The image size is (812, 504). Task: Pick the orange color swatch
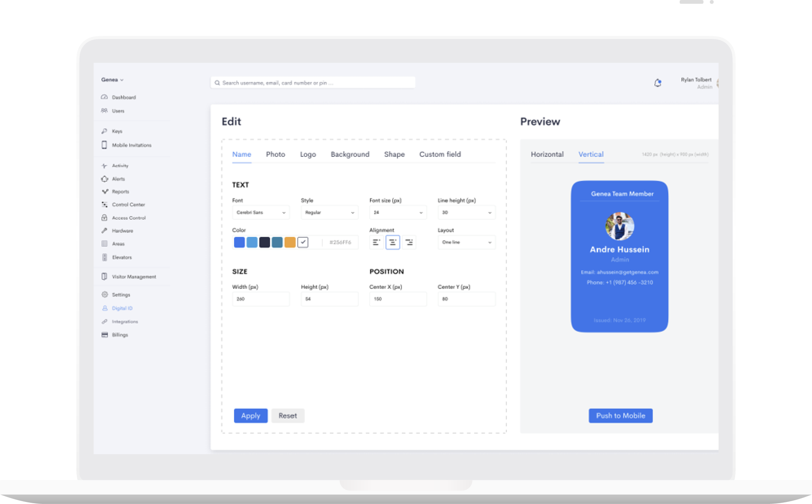pos(290,242)
